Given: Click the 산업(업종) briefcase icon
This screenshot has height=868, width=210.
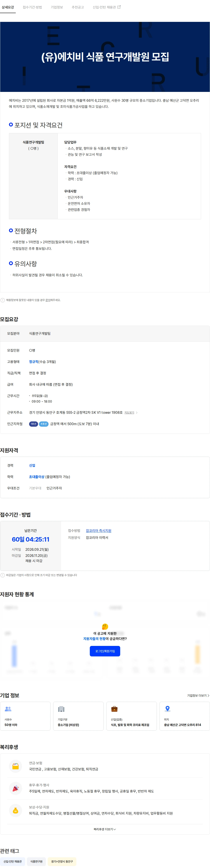Looking at the screenshot, I should click(x=114, y=709).
